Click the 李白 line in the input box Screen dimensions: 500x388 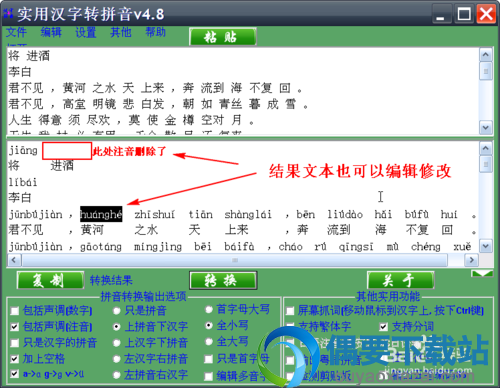(x=20, y=72)
